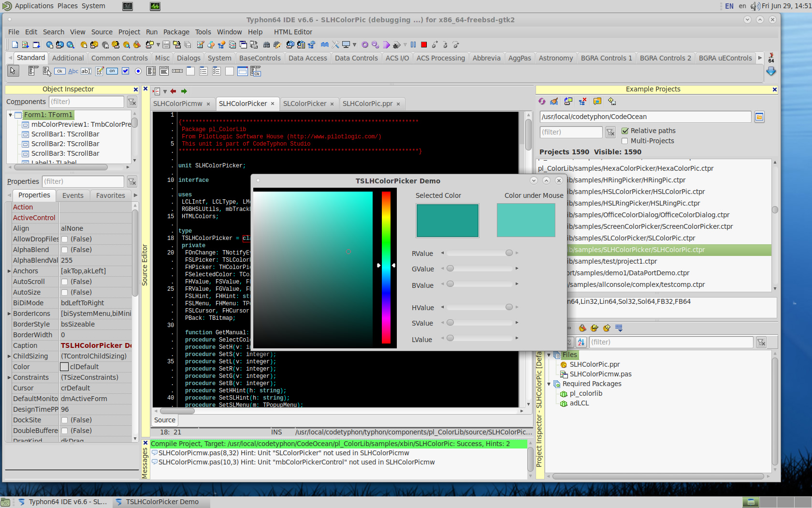812x508 pixels.
Task: Select the TEdit component icon (abI)
Action: pos(86,71)
